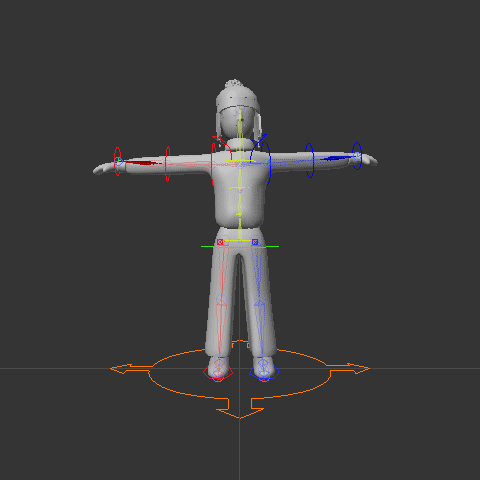Select the dark blue forearm arrow shape

coord(337,158)
